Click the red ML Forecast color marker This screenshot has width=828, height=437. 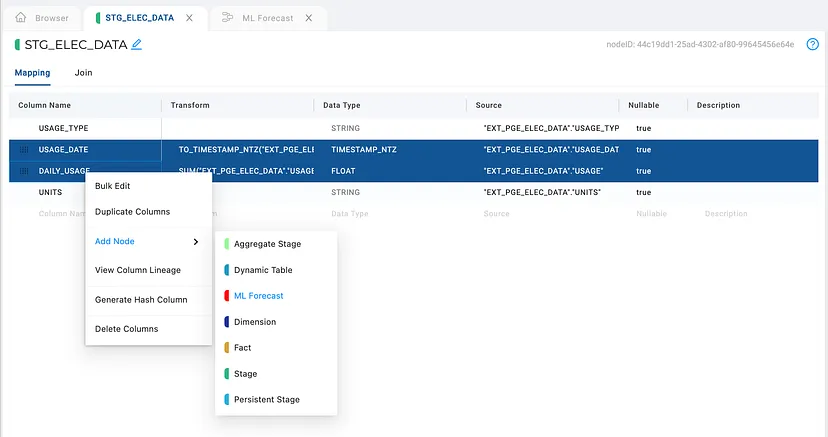[x=227, y=296]
